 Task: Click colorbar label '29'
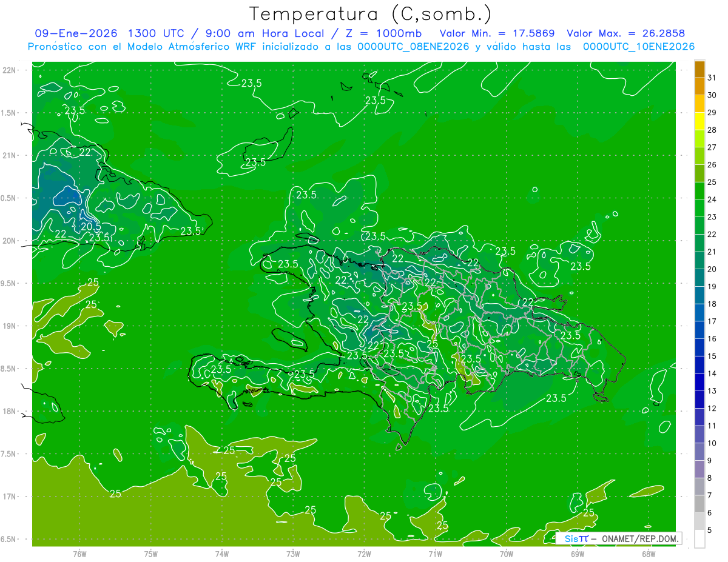[x=712, y=112]
